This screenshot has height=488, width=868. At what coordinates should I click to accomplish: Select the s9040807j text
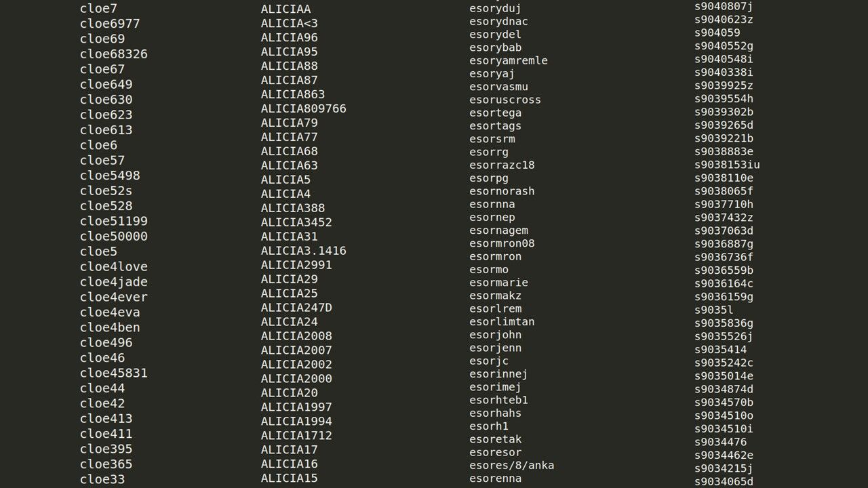click(x=724, y=6)
